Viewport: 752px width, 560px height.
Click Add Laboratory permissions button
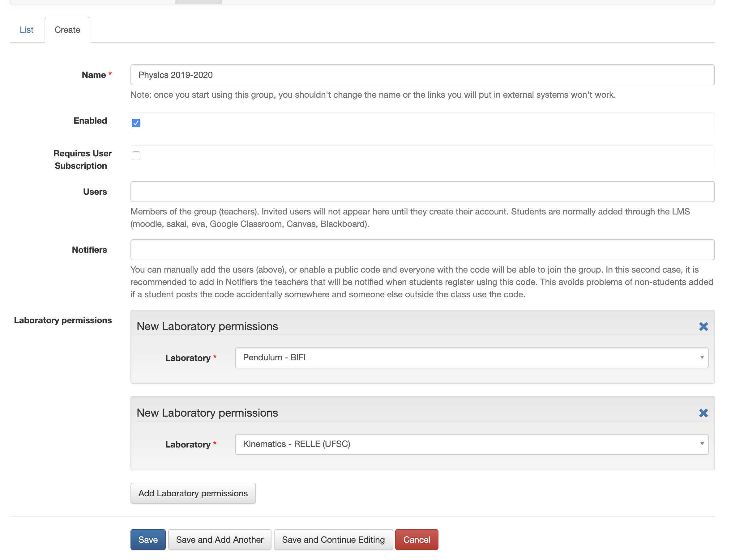coord(193,493)
